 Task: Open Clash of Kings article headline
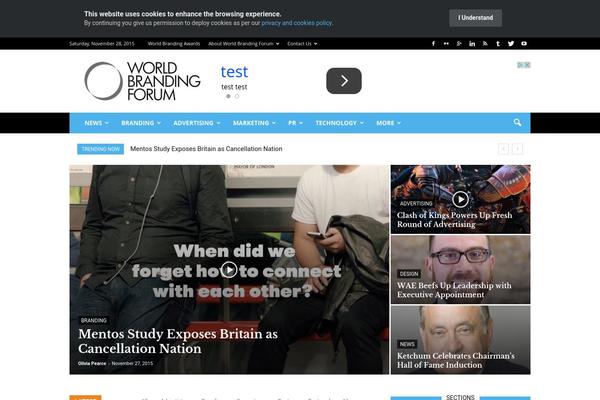(x=454, y=220)
